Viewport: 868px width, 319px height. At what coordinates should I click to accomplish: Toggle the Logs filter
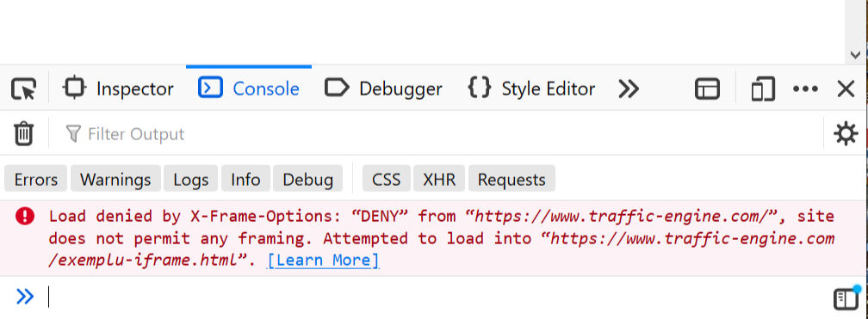click(191, 180)
